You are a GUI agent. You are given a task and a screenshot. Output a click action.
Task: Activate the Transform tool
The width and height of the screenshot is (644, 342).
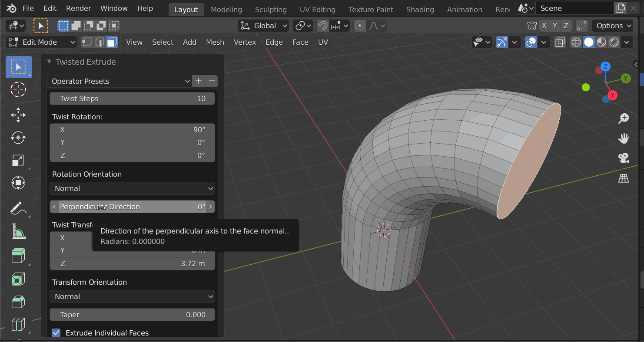pos(18,183)
